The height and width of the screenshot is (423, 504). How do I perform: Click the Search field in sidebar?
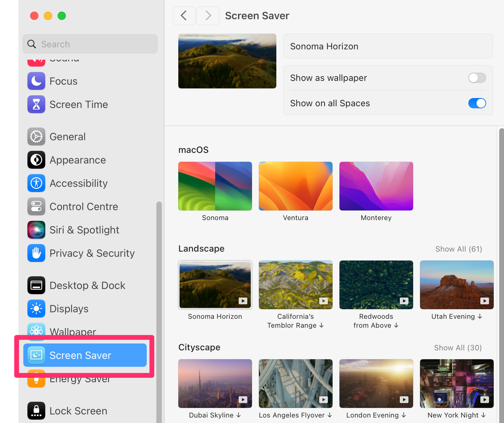(90, 44)
